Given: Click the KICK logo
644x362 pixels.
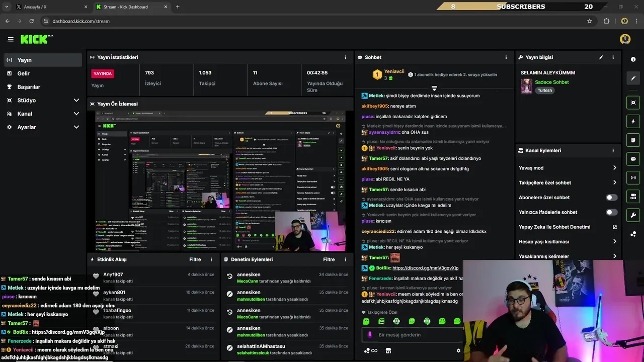Looking at the screenshot, I should [36, 39].
